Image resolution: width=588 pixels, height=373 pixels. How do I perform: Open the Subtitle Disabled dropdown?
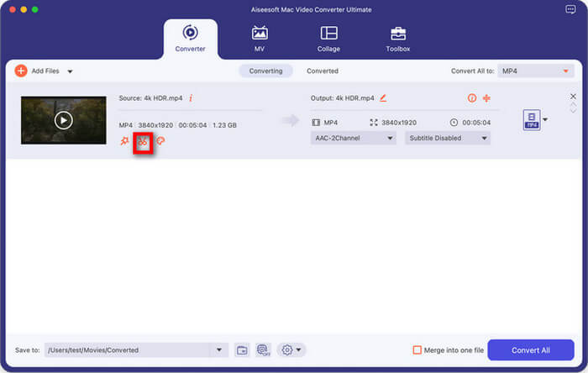448,138
